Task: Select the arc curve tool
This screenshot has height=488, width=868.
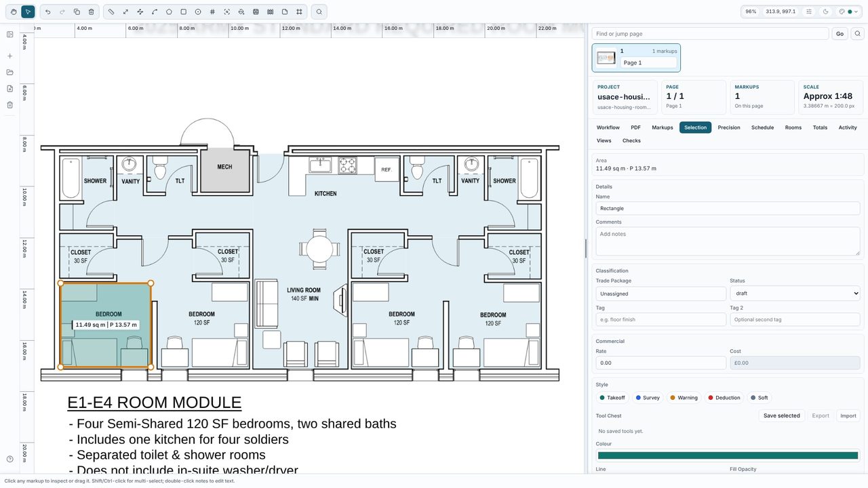Action: tap(155, 12)
